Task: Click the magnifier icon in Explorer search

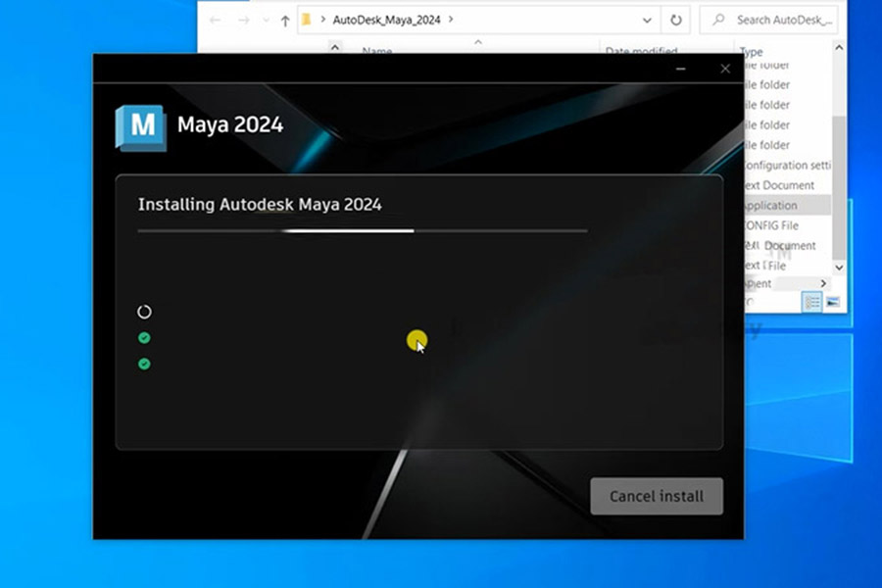Action: [x=719, y=20]
